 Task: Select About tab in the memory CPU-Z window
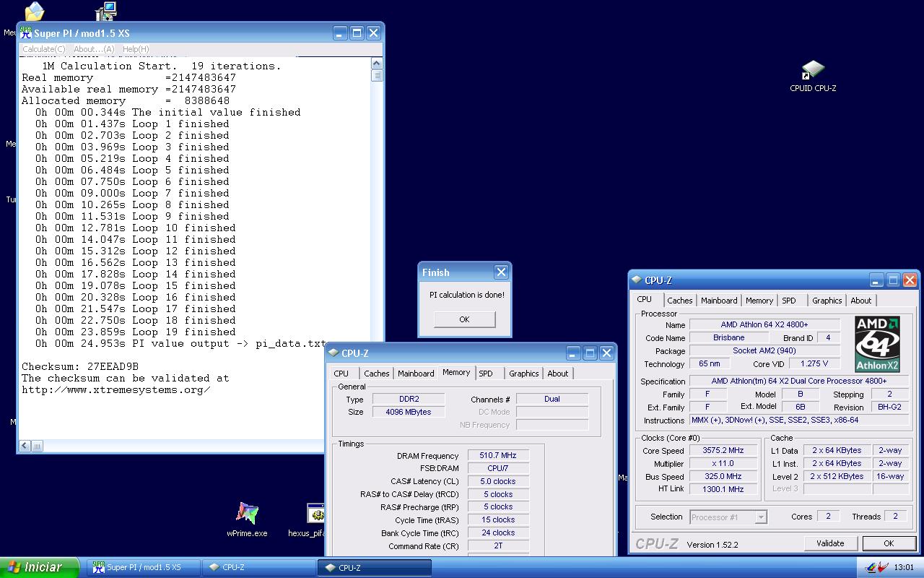pyautogui.click(x=557, y=374)
